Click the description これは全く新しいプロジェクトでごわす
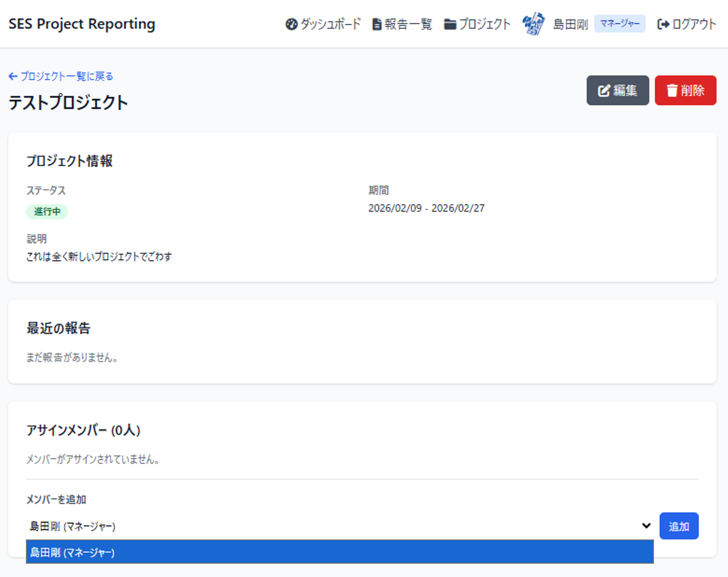 (99, 257)
